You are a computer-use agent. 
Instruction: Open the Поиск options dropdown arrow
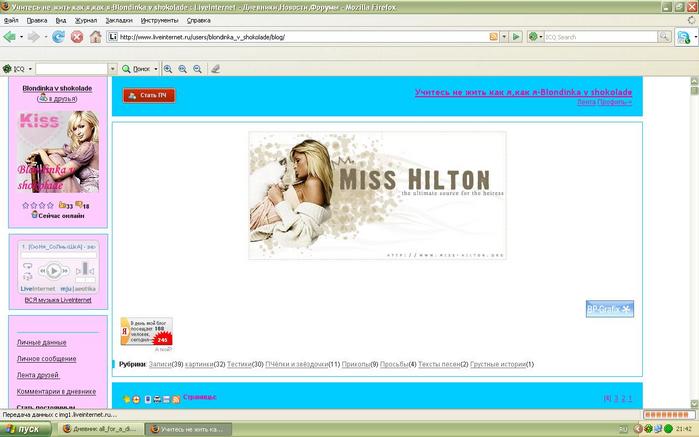click(156, 69)
